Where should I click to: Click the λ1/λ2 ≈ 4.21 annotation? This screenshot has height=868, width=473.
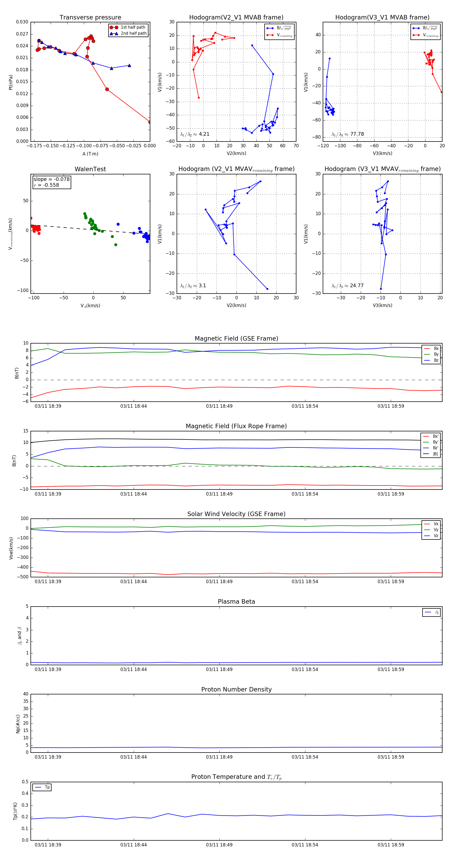(x=194, y=134)
